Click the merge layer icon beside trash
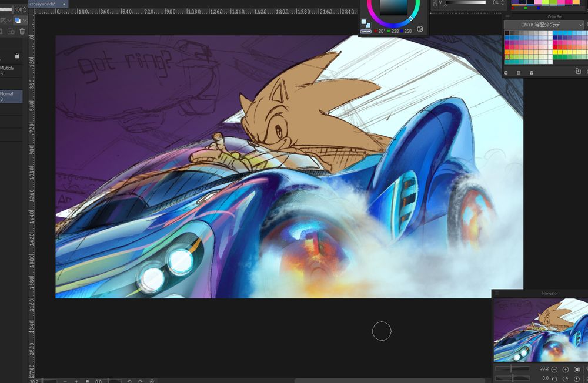This screenshot has width=588, height=383. (x=11, y=32)
